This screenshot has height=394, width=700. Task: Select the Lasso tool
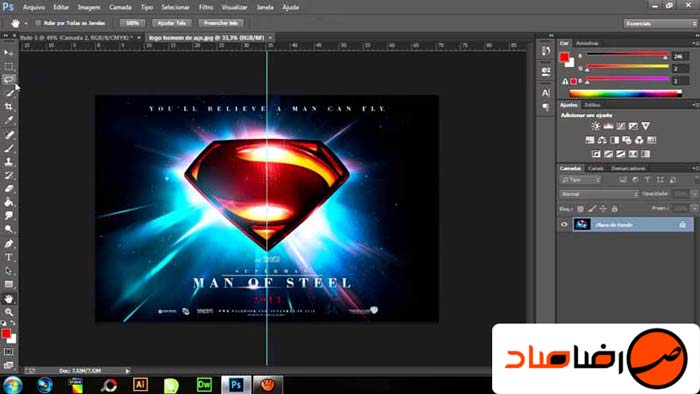point(8,79)
